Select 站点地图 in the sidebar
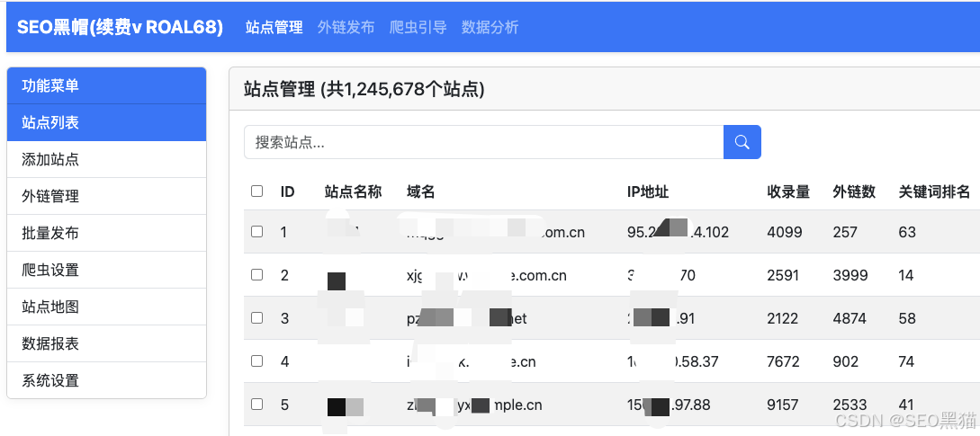Viewport: 980px width, 436px height. (x=106, y=307)
